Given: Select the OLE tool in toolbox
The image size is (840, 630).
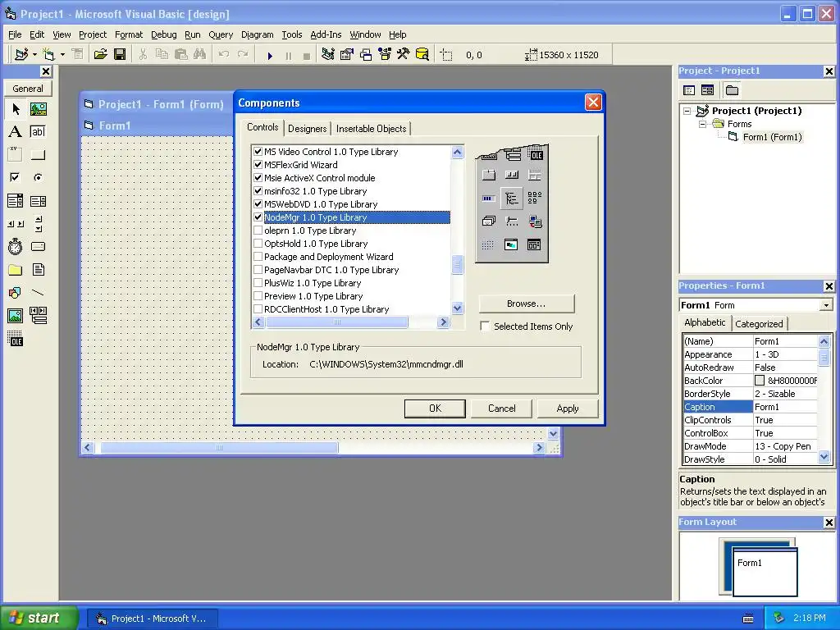Looking at the screenshot, I should coord(16,339).
